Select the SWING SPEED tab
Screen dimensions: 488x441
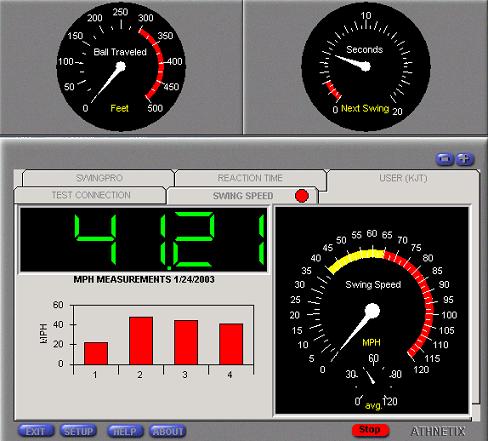(x=243, y=196)
